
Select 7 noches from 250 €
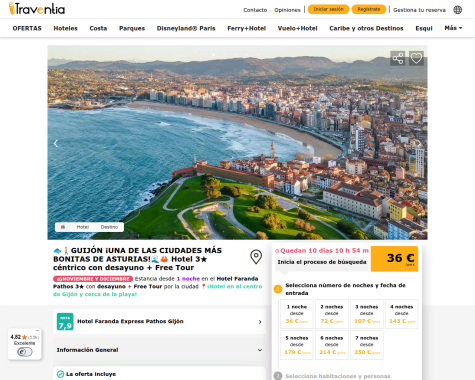click(367, 345)
